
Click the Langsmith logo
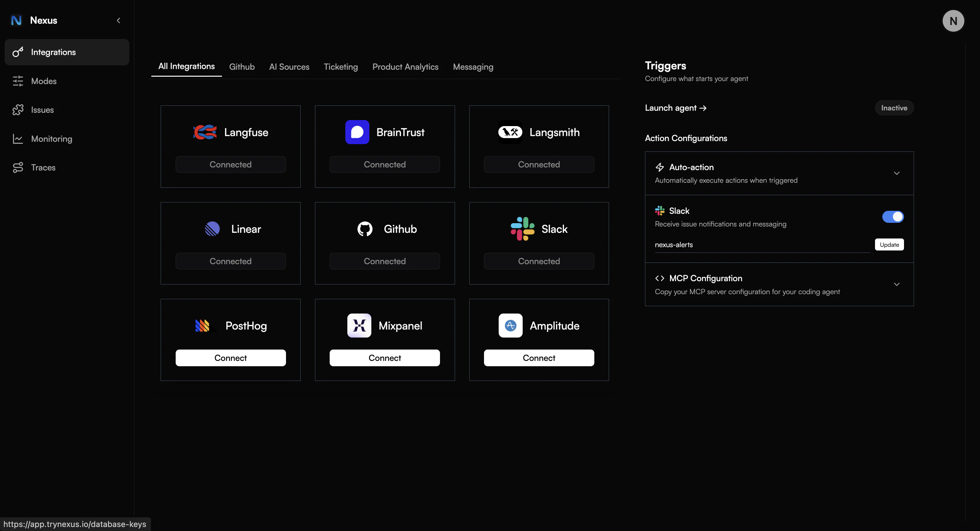(510, 132)
